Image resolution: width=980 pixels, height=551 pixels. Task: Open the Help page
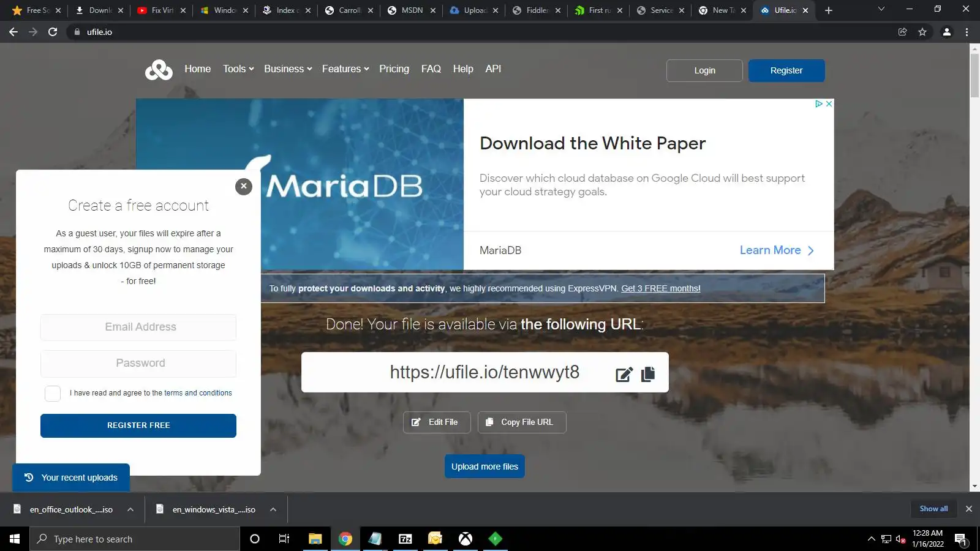(463, 69)
